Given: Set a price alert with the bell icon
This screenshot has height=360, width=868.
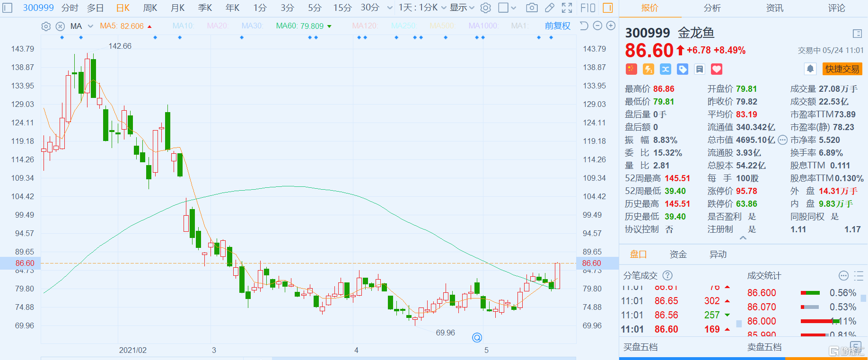Looking at the screenshot, I should 810,69.
